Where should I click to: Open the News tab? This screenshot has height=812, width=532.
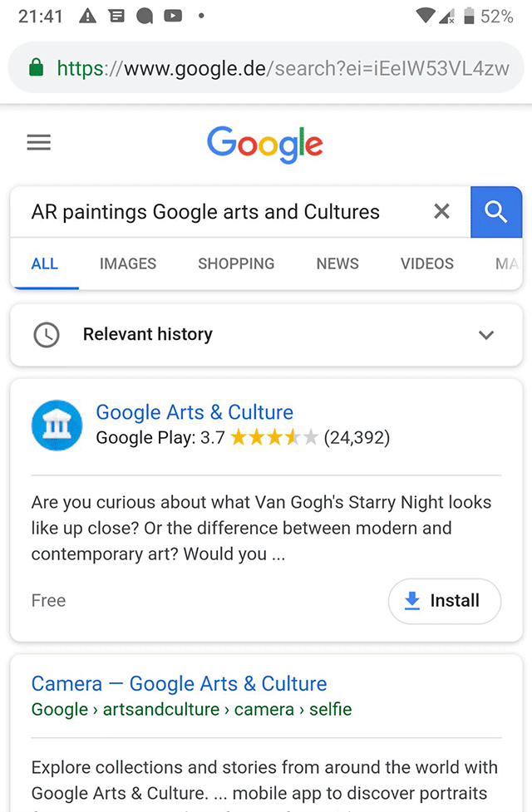coord(337,263)
